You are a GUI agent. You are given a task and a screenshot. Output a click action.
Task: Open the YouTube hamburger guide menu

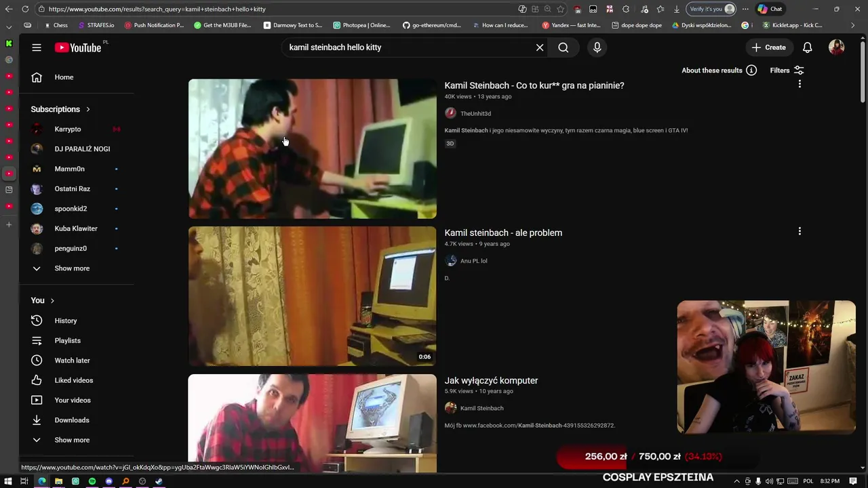(37, 47)
